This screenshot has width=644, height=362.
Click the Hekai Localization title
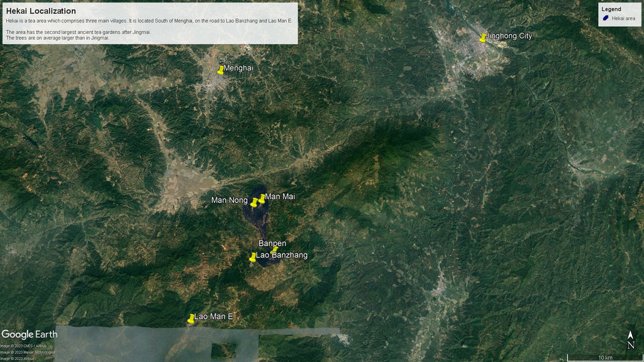[x=41, y=11]
